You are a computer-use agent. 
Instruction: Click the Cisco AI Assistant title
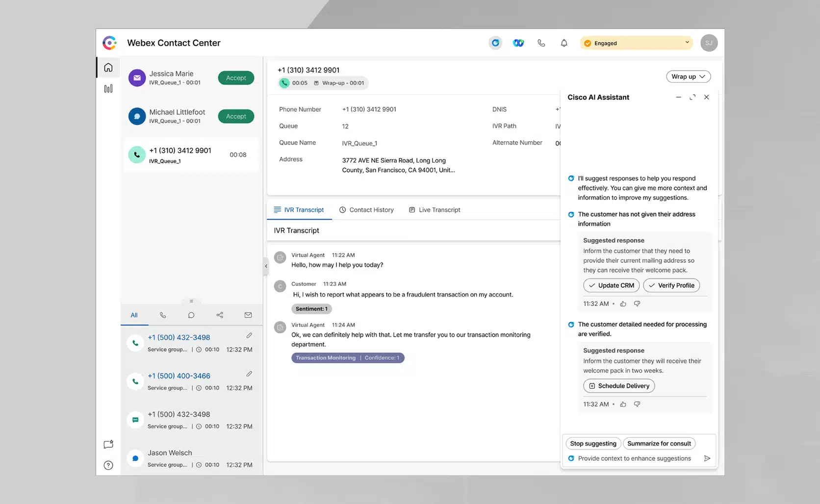click(598, 97)
